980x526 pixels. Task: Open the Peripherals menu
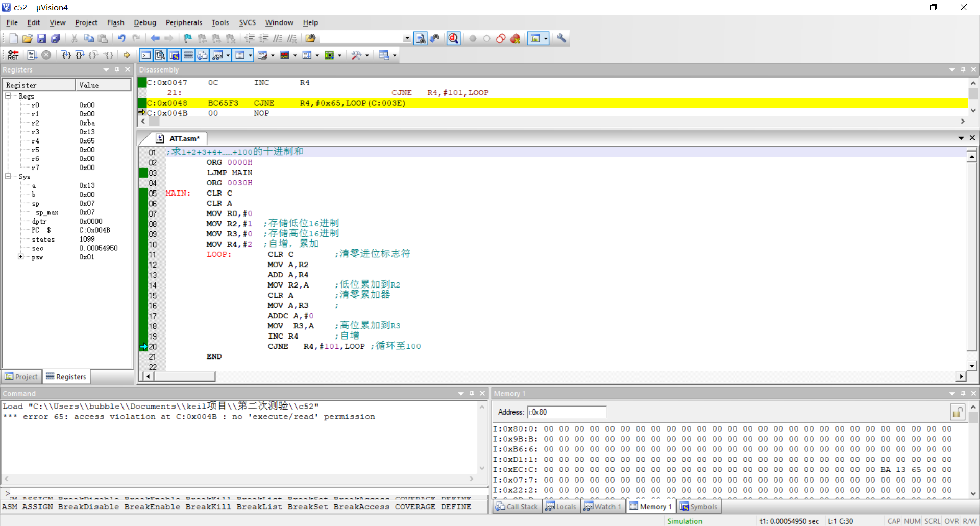point(184,22)
